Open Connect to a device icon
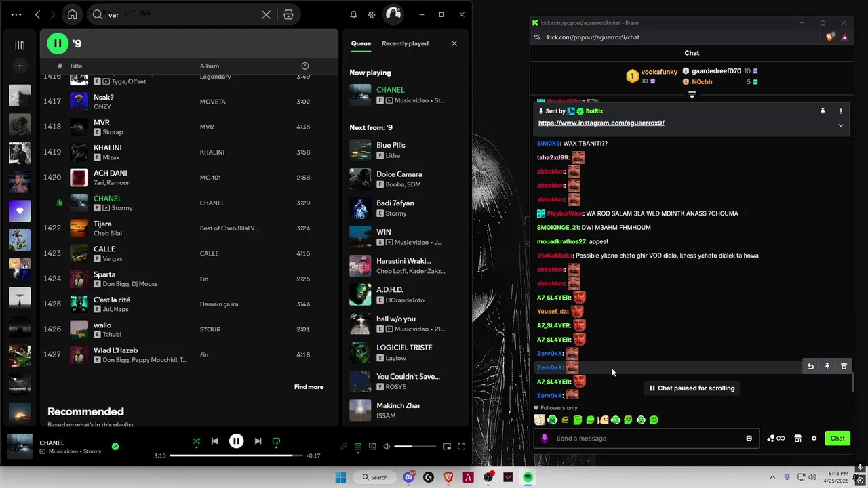 pyautogui.click(x=372, y=447)
